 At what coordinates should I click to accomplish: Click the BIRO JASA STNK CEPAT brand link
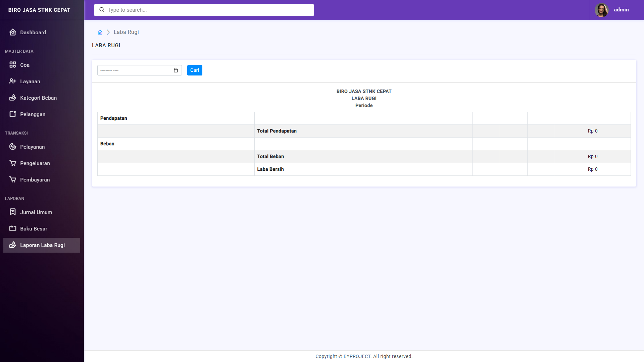pos(39,10)
